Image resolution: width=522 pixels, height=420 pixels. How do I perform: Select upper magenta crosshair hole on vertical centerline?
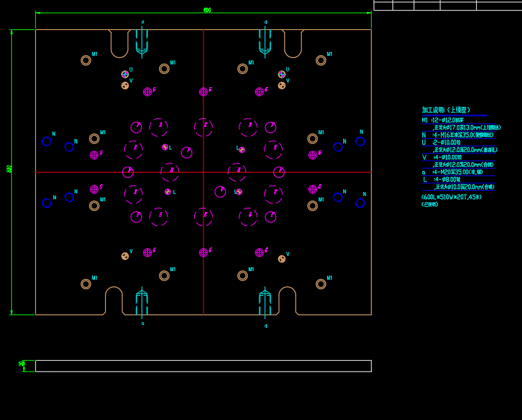(203, 92)
